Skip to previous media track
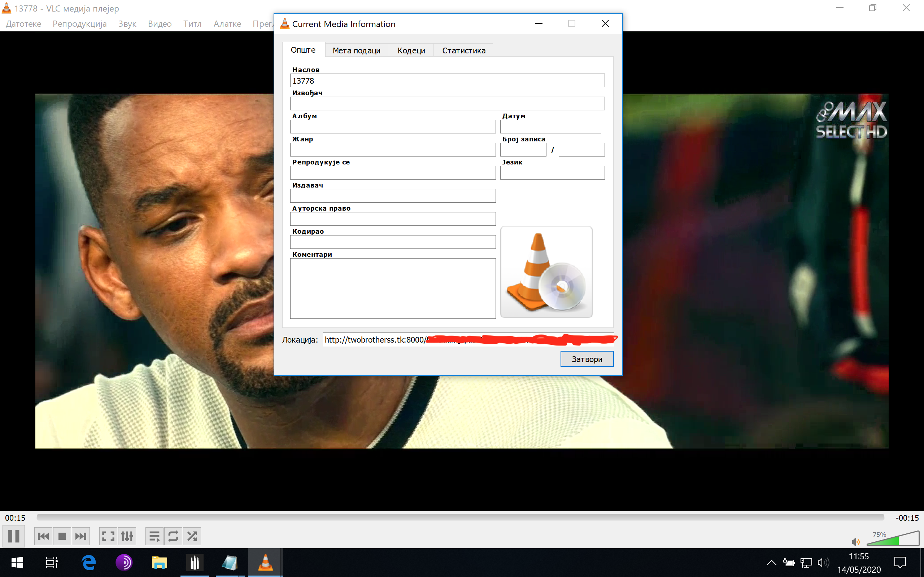Screen dimensions: 924x577 43,536
